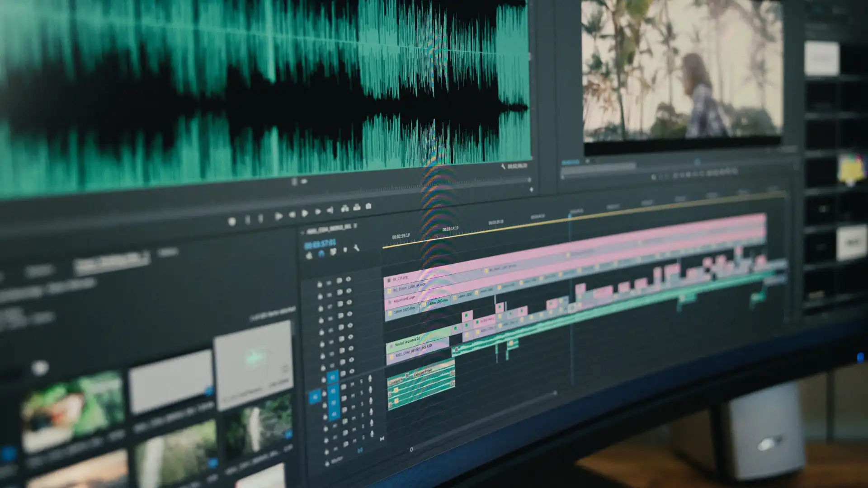Image resolution: width=868 pixels, height=488 pixels.
Task: Expand the disclosure arrow beside the sequence name
Action: [302, 232]
